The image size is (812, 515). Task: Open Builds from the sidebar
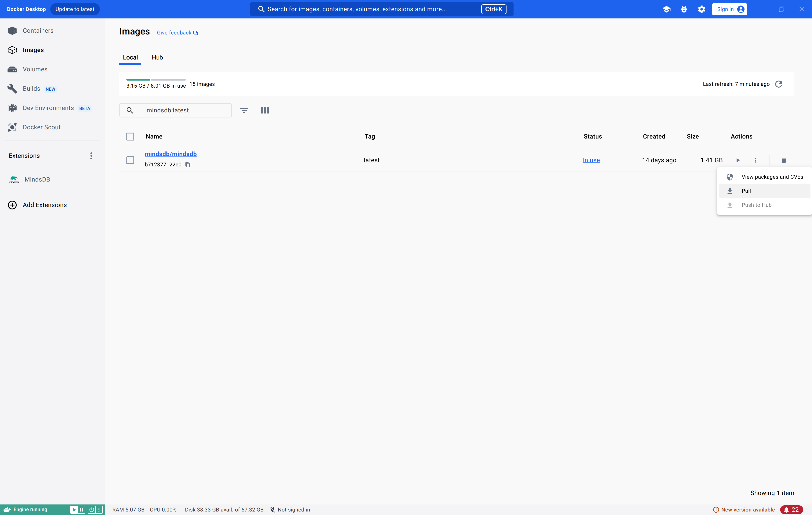[52, 88]
